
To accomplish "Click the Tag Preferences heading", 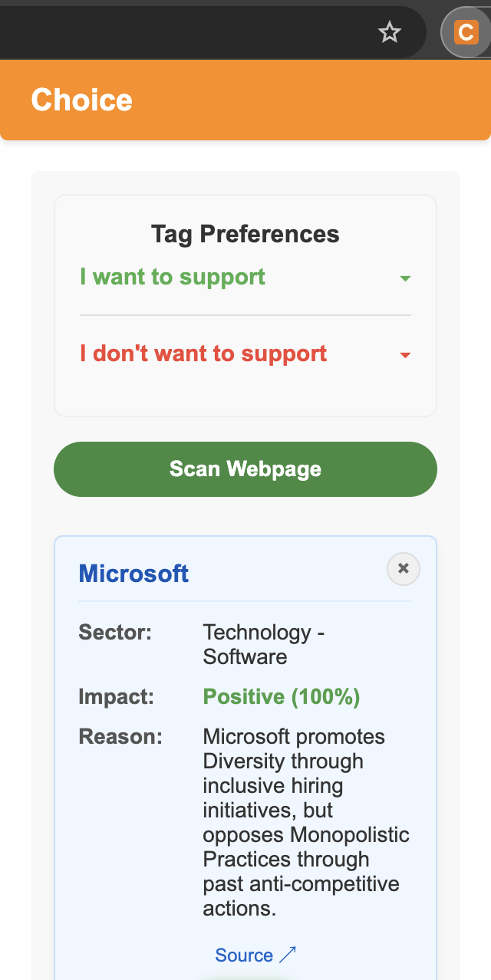I will tap(245, 234).
